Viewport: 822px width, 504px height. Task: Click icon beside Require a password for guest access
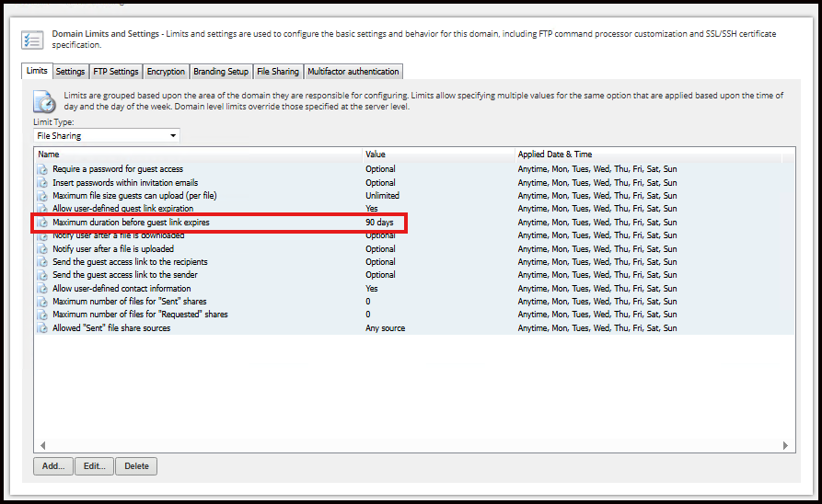point(42,169)
